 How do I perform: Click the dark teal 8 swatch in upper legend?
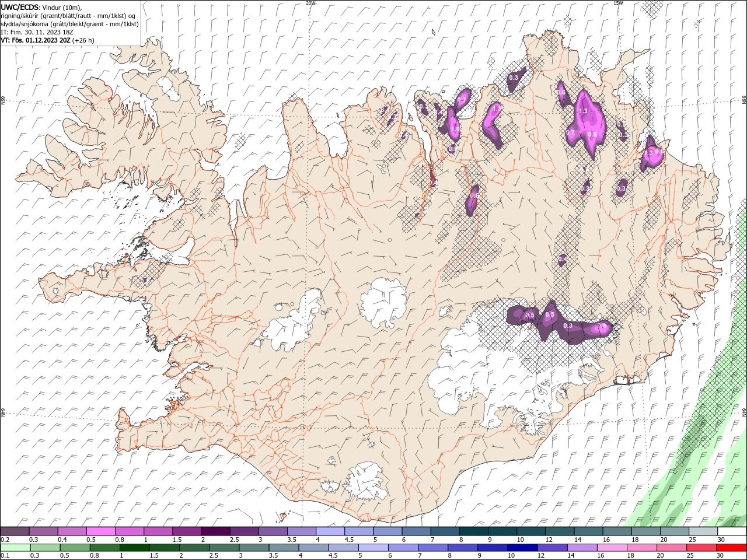[x=473, y=531]
